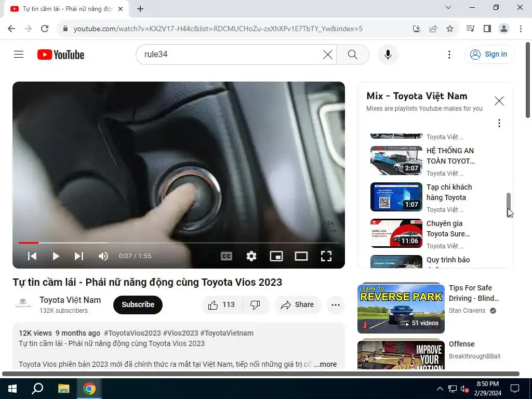532x399 pixels.
Task: Go to previous video in player
Action: pyautogui.click(x=32, y=256)
